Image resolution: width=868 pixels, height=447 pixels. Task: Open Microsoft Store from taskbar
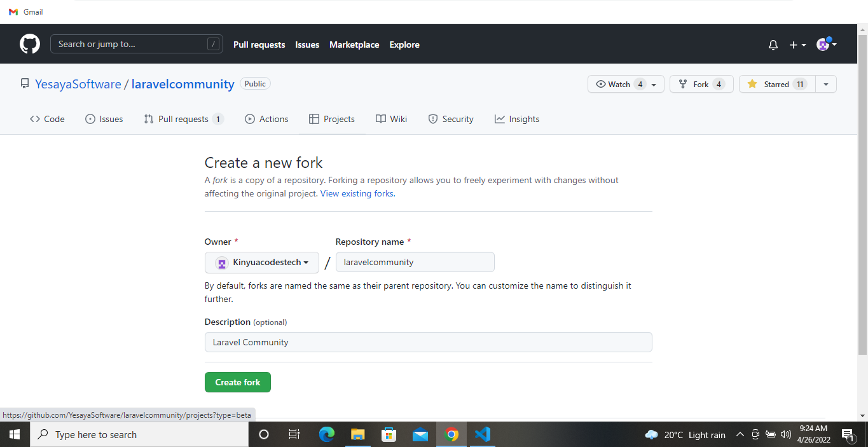tap(389, 435)
